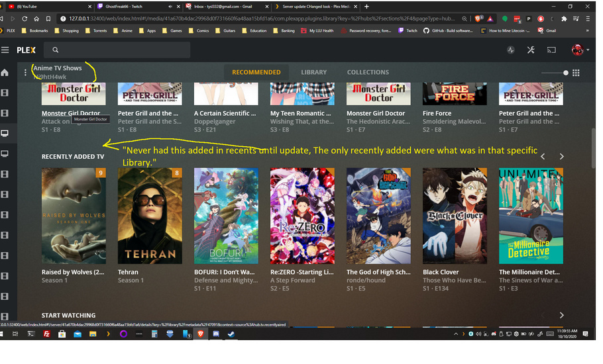Open Steam from the taskbar

(x=231, y=334)
